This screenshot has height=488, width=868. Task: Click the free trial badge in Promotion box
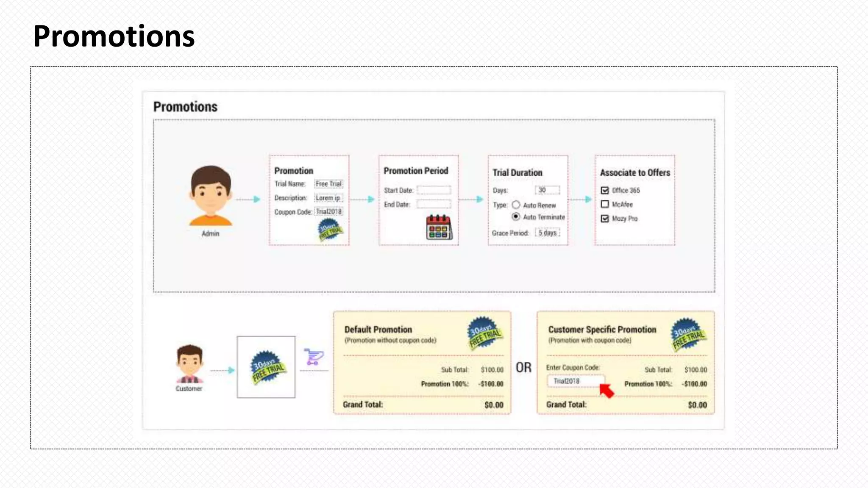[x=330, y=230]
